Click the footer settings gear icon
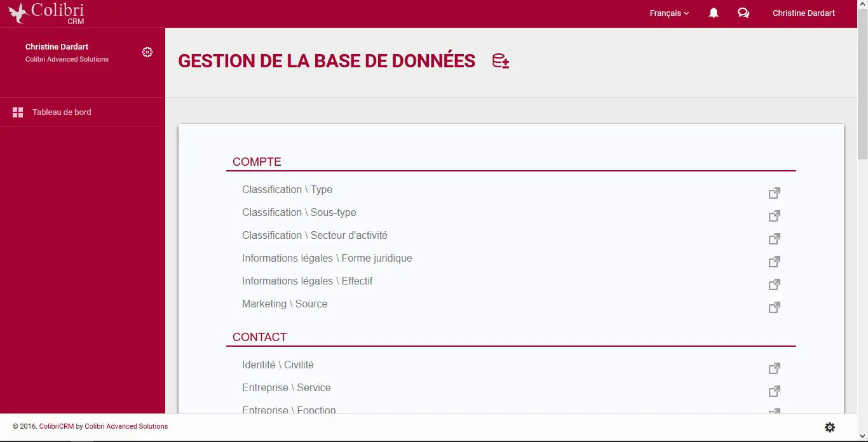Image resolution: width=868 pixels, height=442 pixels. 830,427
